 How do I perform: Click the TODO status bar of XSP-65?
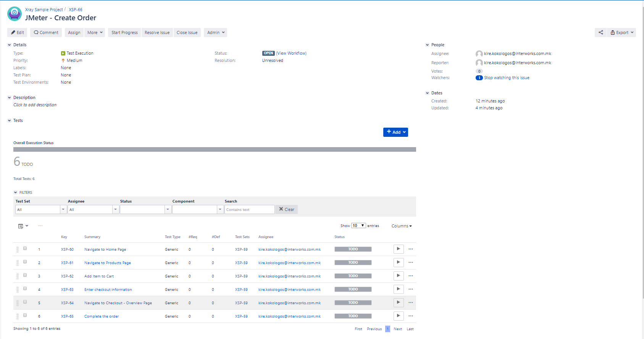[x=353, y=316]
